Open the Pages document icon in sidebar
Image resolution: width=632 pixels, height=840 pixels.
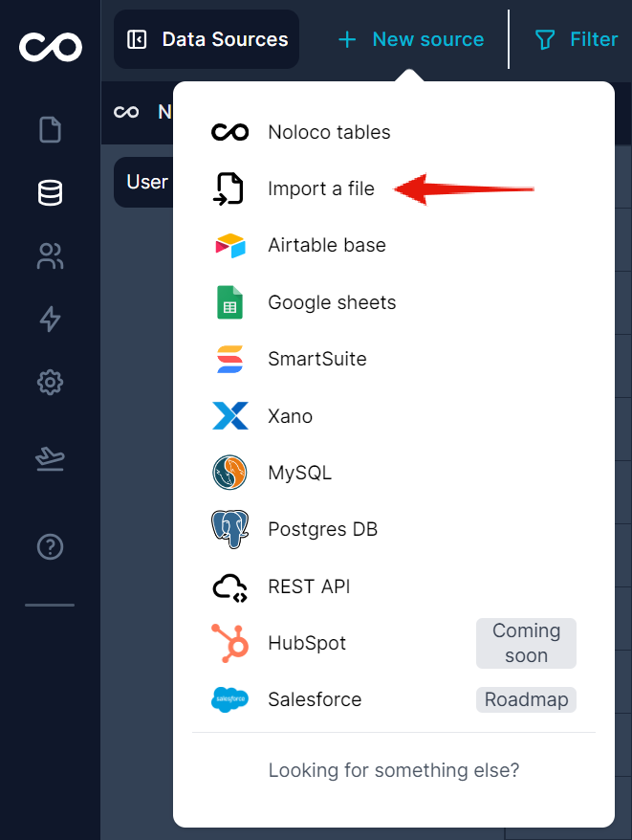50,129
